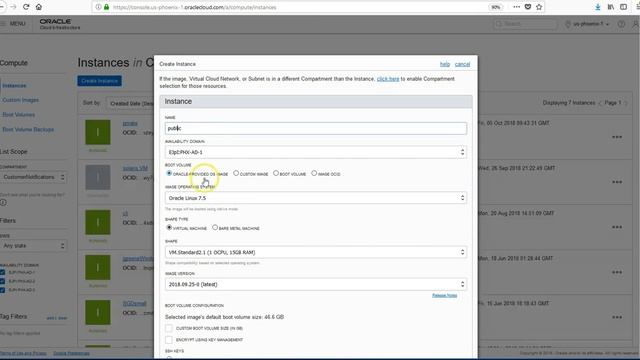The width and height of the screenshot is (640, 360).
Task: Open the Image Version dropdown
Action: 316,284
